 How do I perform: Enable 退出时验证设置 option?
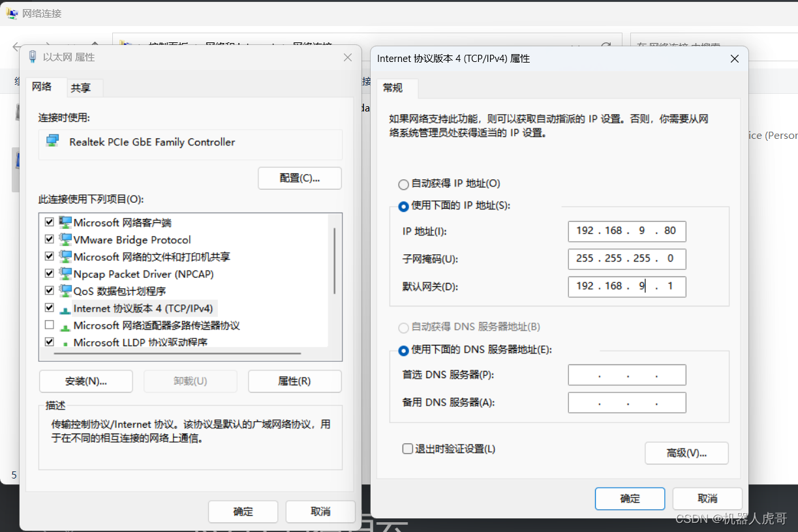[407, 449]
